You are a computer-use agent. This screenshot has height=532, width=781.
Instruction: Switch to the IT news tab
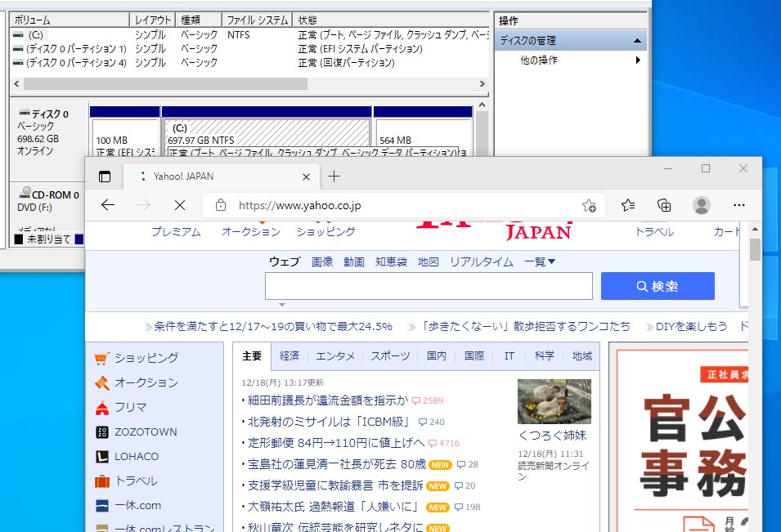pyautogui.click(x=509, y=356)
